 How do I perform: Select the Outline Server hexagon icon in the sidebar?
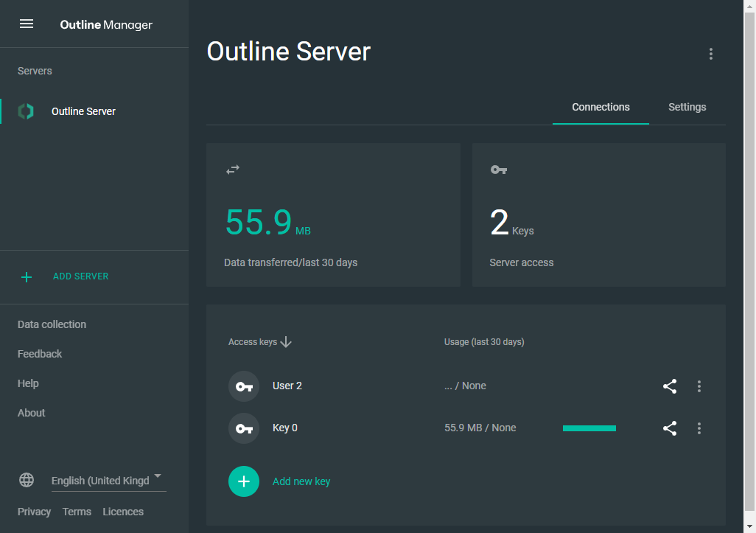[26, 111]
